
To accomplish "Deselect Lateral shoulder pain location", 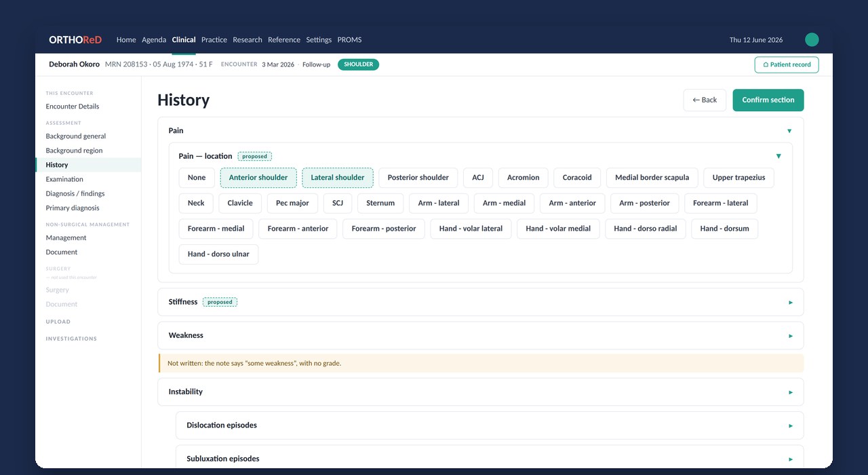I will [338, 178].
